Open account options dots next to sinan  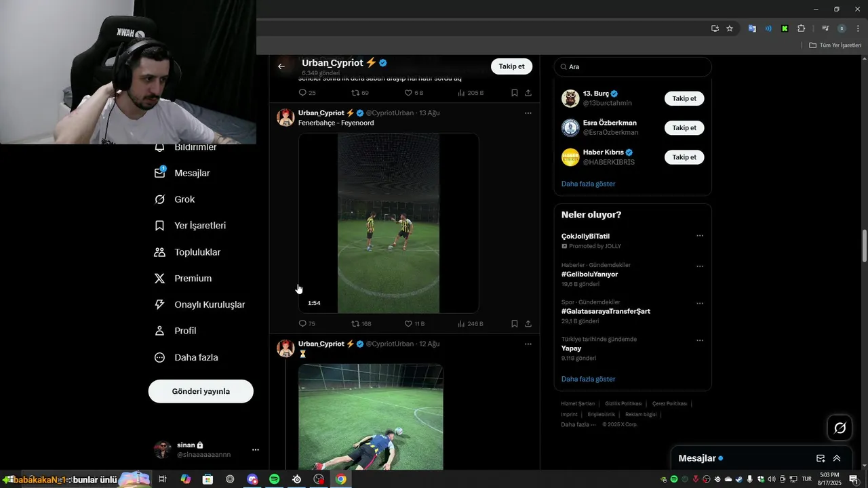256,449
